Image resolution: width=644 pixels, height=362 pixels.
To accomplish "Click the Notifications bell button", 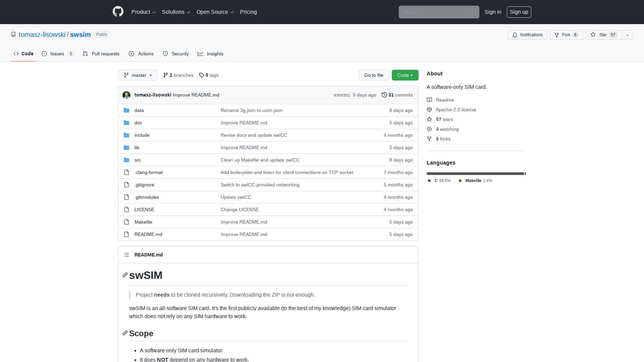I will pyautogui.click(x=527, y=35).
